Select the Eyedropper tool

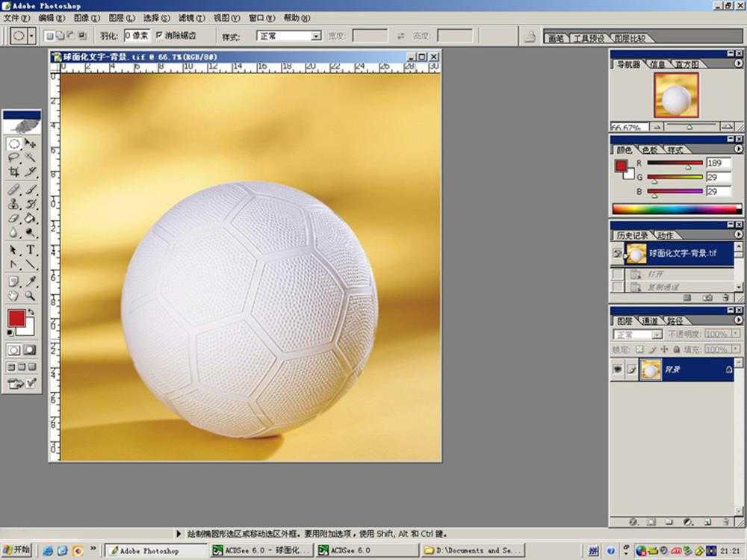tap(30, 281)
